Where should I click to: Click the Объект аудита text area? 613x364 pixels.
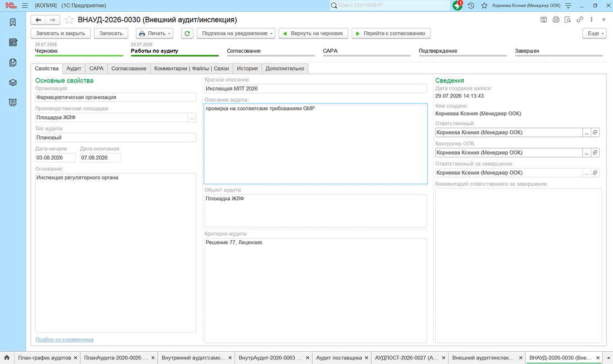pyautogui.click(x=315, y=210)
